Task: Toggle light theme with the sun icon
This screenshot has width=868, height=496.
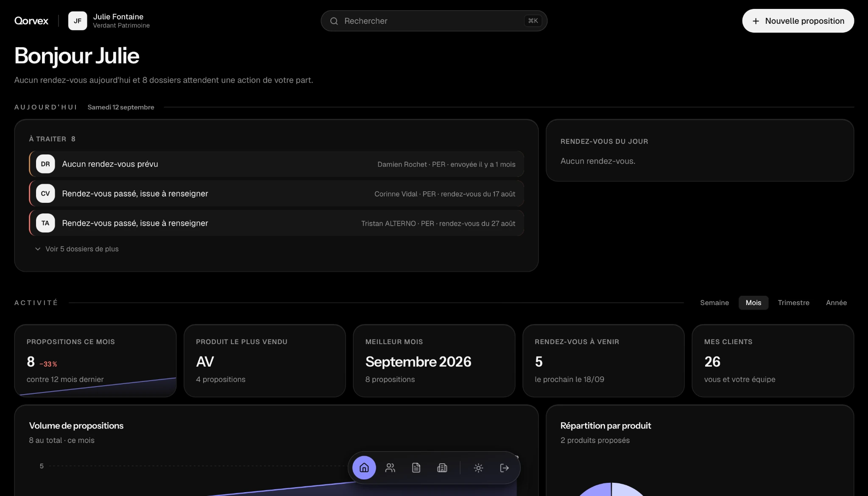Action: pyautogui.click(x=478, y=468)
